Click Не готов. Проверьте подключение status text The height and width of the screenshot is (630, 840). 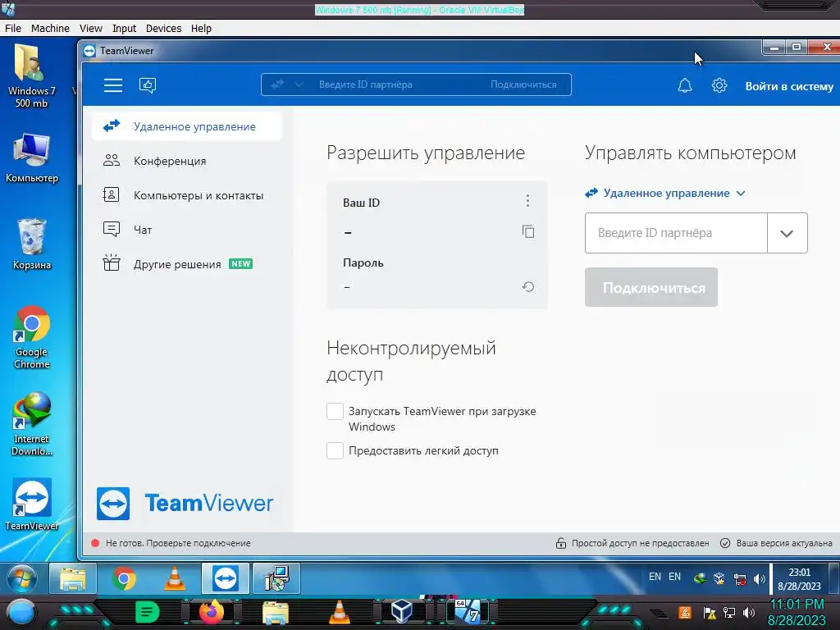click(178, 543)
